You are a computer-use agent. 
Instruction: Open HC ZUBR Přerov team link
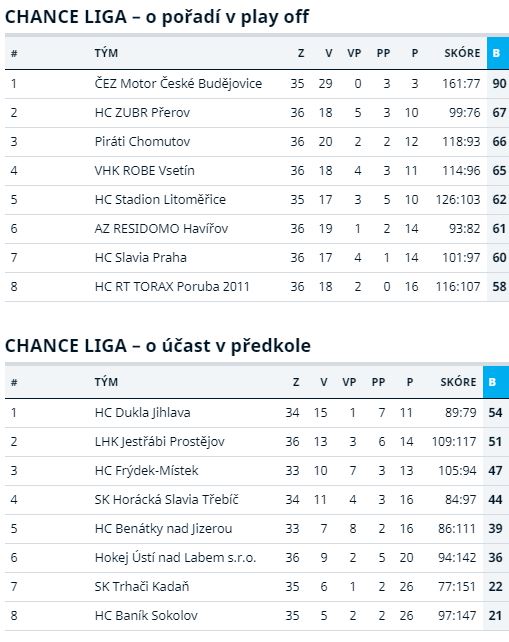coord(142,113)
